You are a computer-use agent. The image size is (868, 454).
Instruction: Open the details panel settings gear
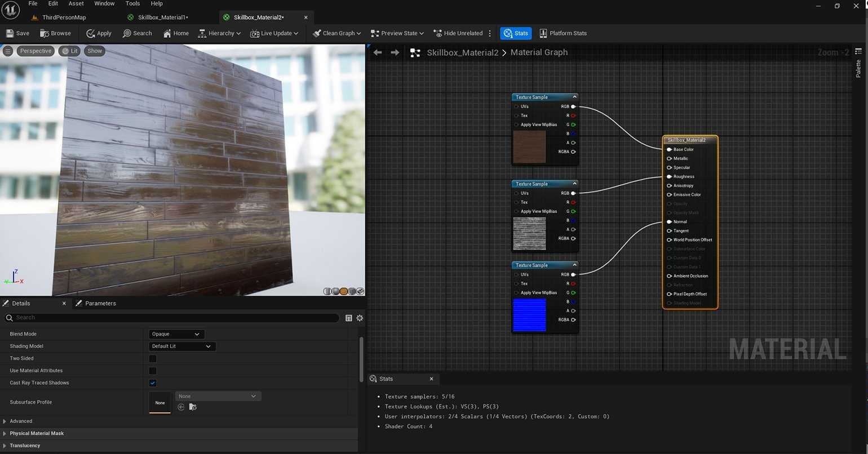360,318
